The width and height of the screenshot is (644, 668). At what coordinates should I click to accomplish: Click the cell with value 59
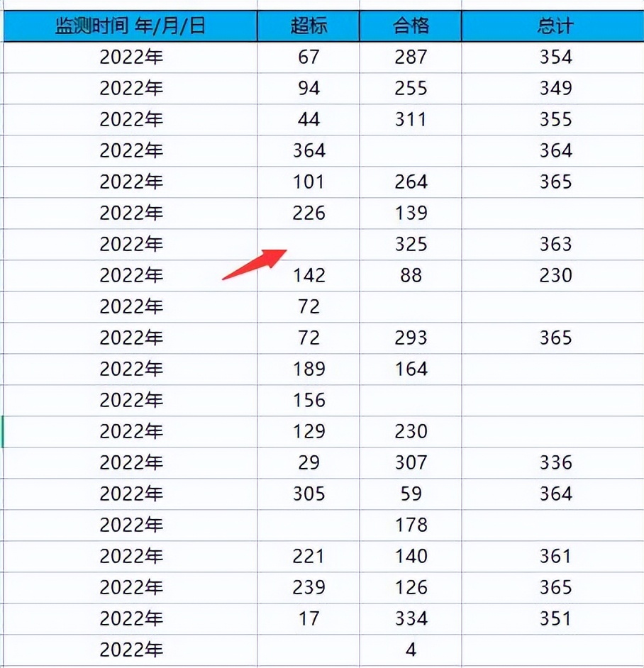(411, 494)
